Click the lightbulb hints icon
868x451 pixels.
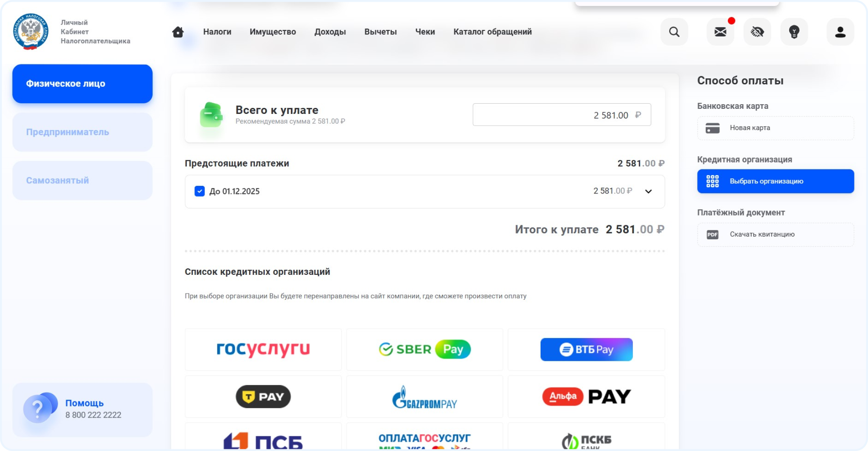click(x=794, y=32)
